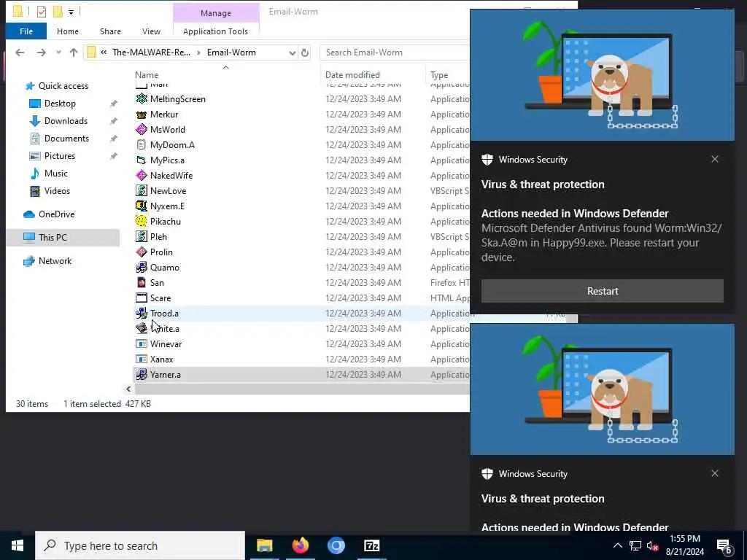Screen dimensions: 747x560
Task: Expand the hidden path chevrons in address bar
Action: (x=104, y=52)
